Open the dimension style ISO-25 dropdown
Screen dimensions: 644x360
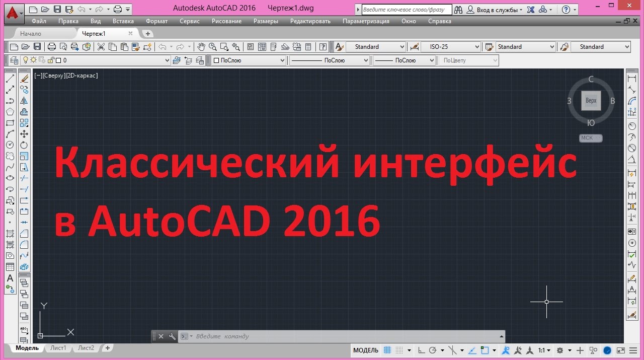point(477,47)
